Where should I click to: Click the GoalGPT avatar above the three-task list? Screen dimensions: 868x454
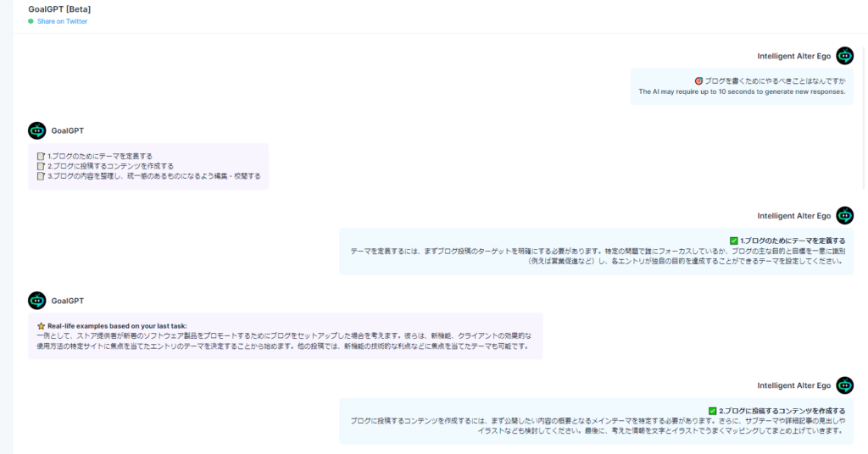36,130
